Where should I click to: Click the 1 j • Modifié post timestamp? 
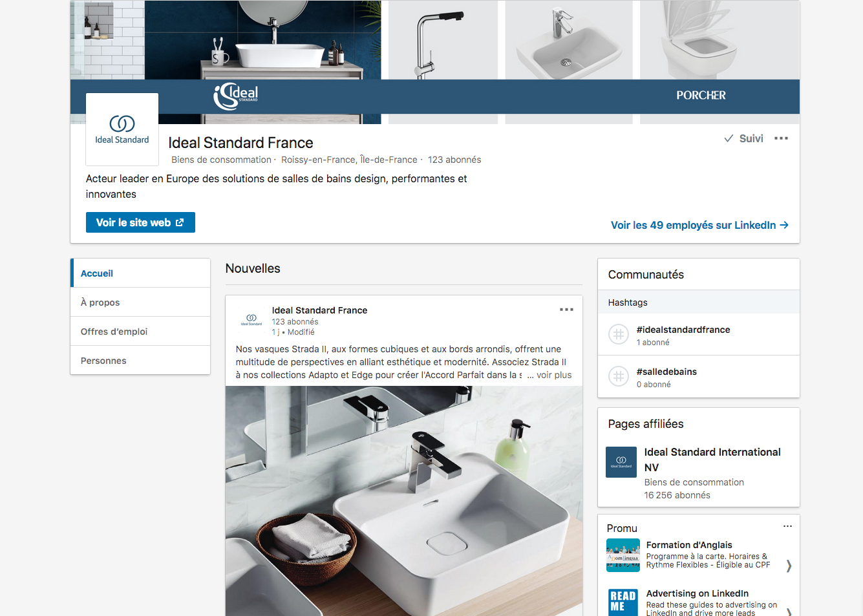(x=293, y=332)
